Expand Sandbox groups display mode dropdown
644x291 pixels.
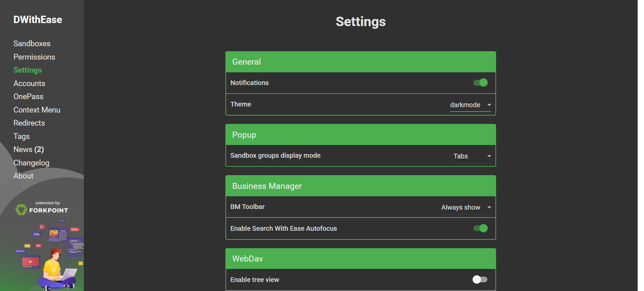(470, 156)
